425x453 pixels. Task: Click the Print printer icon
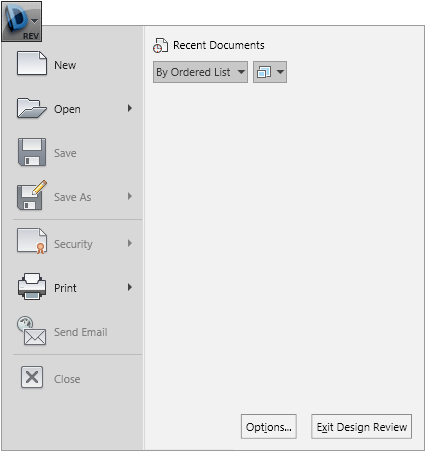32,287
